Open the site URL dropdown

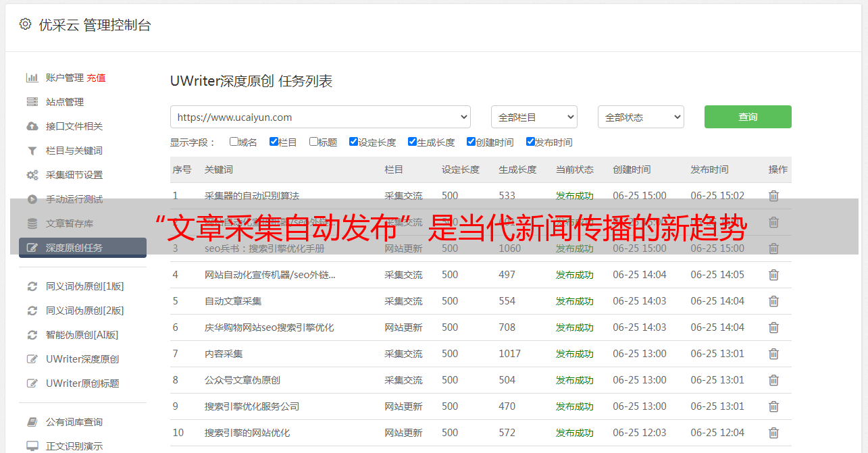point(320,117)
